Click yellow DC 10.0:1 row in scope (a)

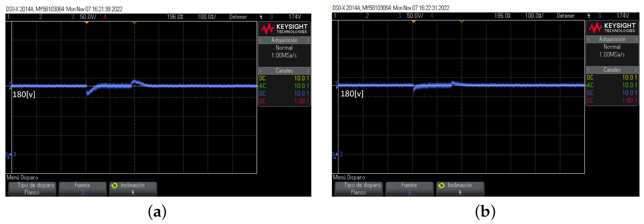point(284,78)
